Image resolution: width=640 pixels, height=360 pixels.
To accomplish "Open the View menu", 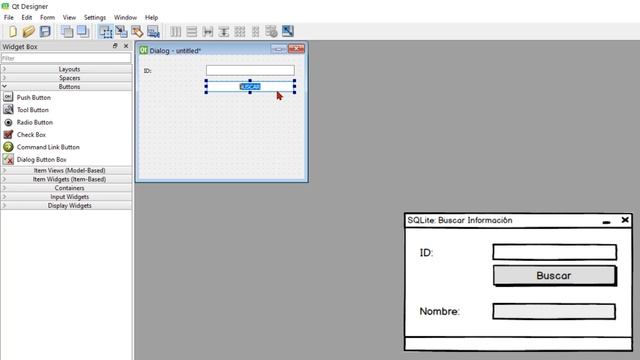I will [x=69, y=17].
